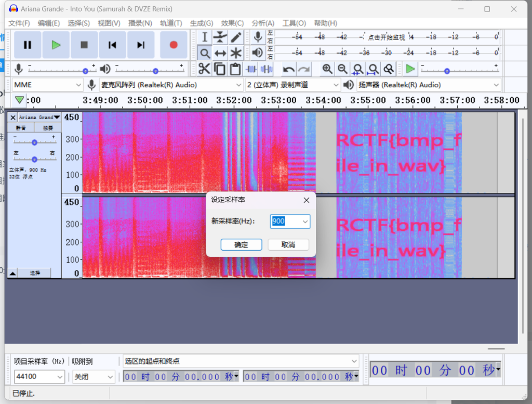Click the Record button in transport toolbar
Image resolution: width=532 pixels, height=404 pixels.
174,45
